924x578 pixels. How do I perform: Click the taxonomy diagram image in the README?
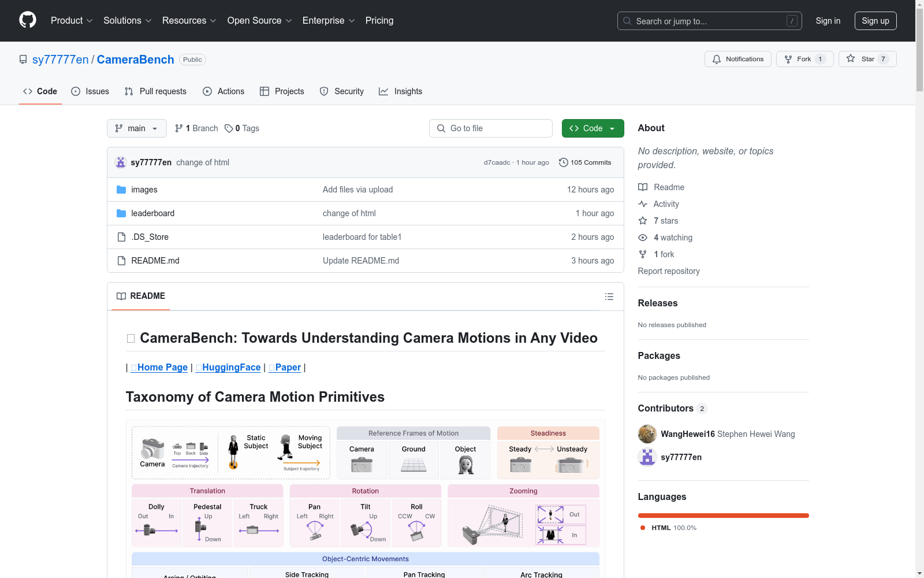pyautogui.click(x=366, y=499)
